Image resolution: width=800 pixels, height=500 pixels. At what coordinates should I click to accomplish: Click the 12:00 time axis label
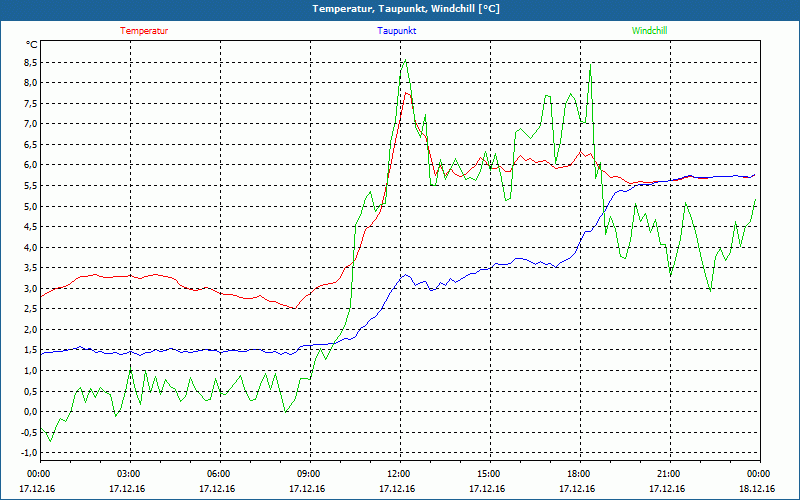point(399,474)
